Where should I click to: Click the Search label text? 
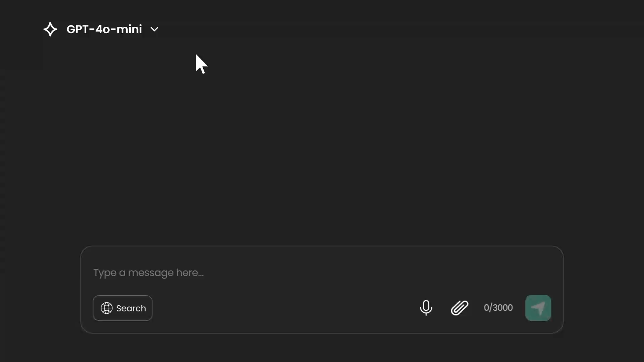pyautogui.click(x=131, y=308)
